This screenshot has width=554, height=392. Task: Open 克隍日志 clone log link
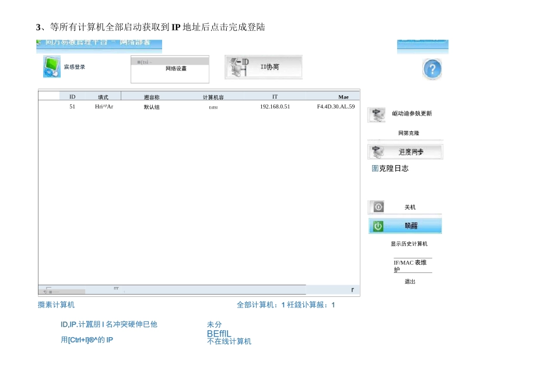394,168
